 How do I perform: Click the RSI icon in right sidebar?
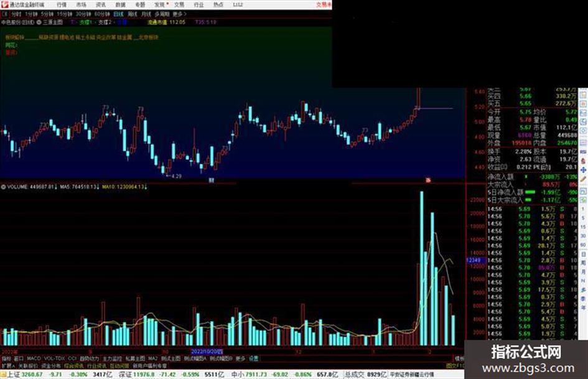[583, 152]
